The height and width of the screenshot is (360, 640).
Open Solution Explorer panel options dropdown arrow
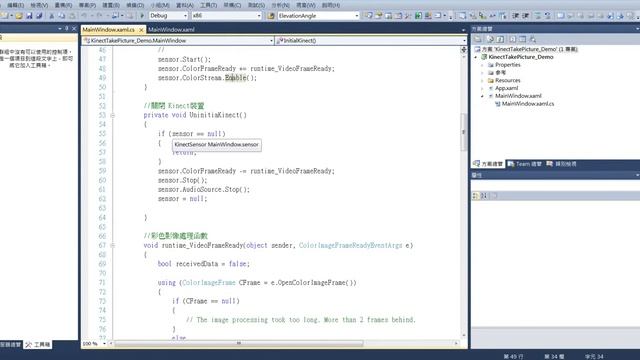pos(637,29)
